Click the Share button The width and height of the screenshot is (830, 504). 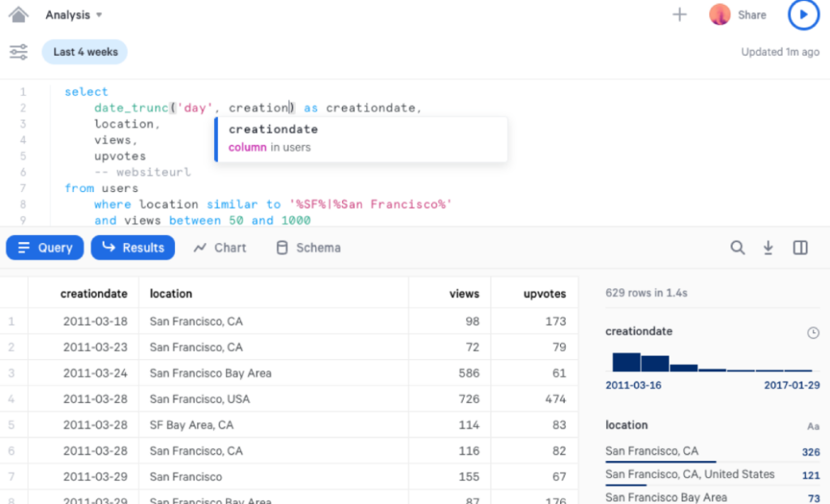tap(751, 15)
